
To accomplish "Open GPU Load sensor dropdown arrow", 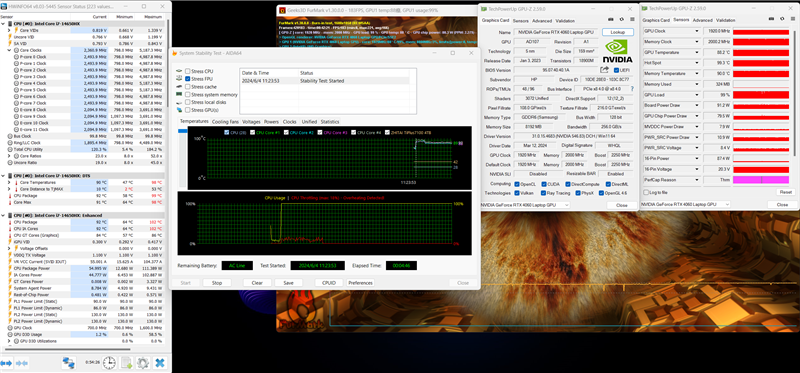I will [697, 95].
